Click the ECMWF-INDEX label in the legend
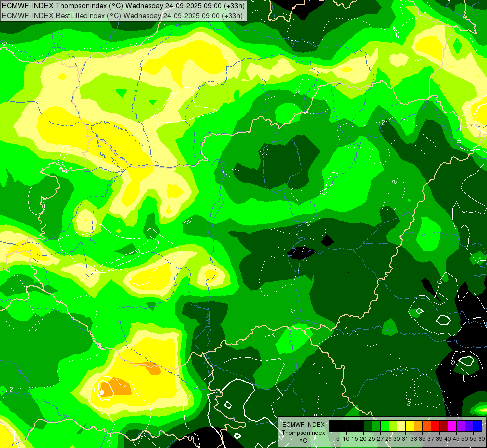The width and height of the screenshot is (487, 448). tap(303, 425)
